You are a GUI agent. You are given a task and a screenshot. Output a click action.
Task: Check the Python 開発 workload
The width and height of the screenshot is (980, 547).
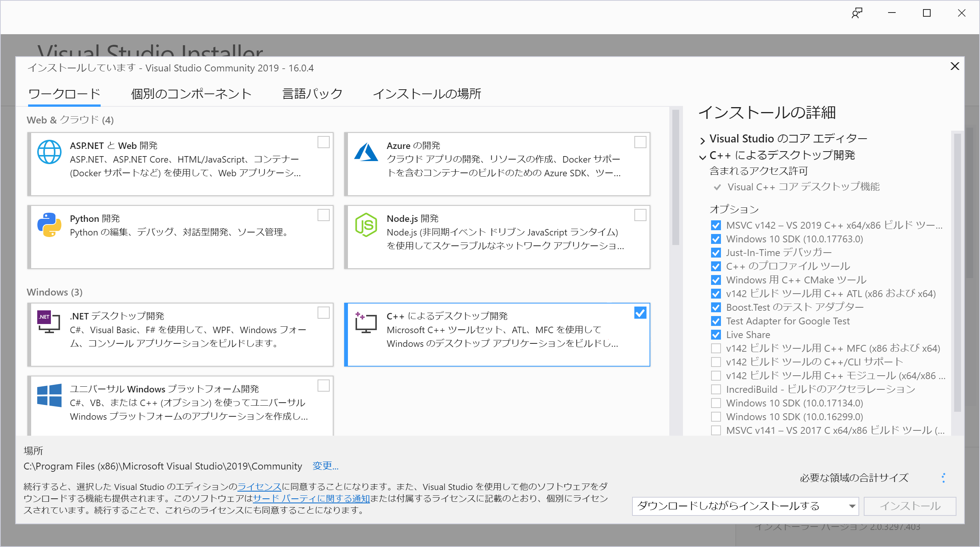point(323,215)
